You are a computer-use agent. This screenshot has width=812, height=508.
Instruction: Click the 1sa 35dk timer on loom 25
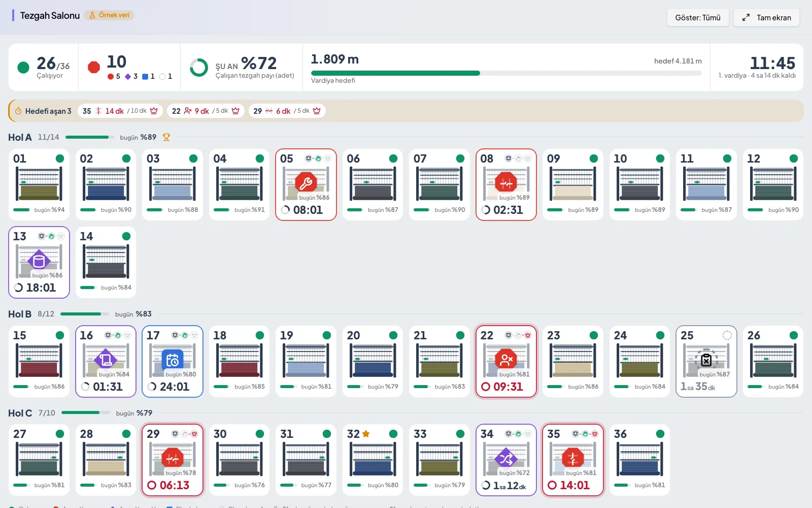(698, 387)
